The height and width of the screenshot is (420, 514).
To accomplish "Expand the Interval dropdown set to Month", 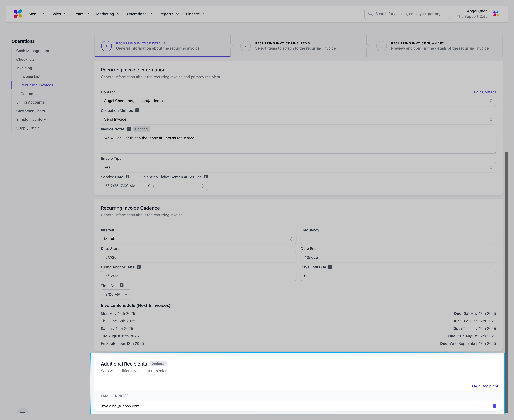I will pos(198,239).
